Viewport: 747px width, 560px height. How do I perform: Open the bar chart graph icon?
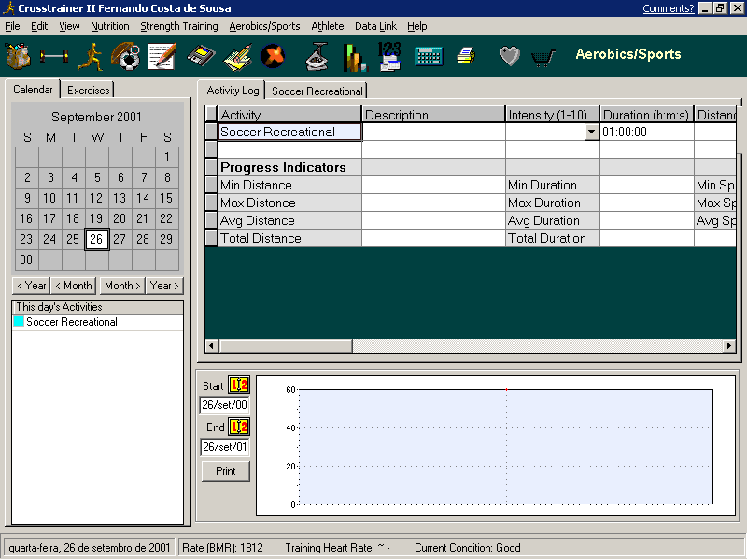[354, 57]
